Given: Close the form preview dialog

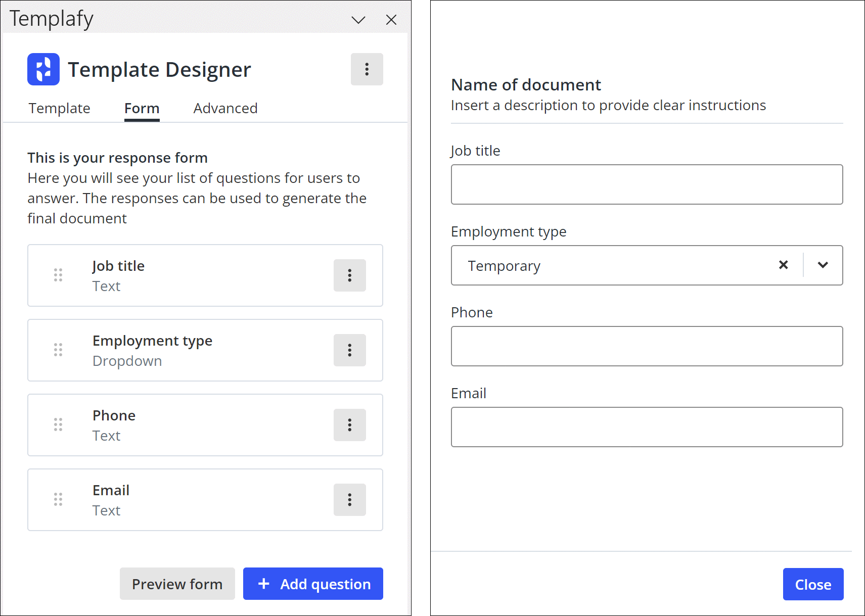Looking at the screenshot, I should 813,584.
